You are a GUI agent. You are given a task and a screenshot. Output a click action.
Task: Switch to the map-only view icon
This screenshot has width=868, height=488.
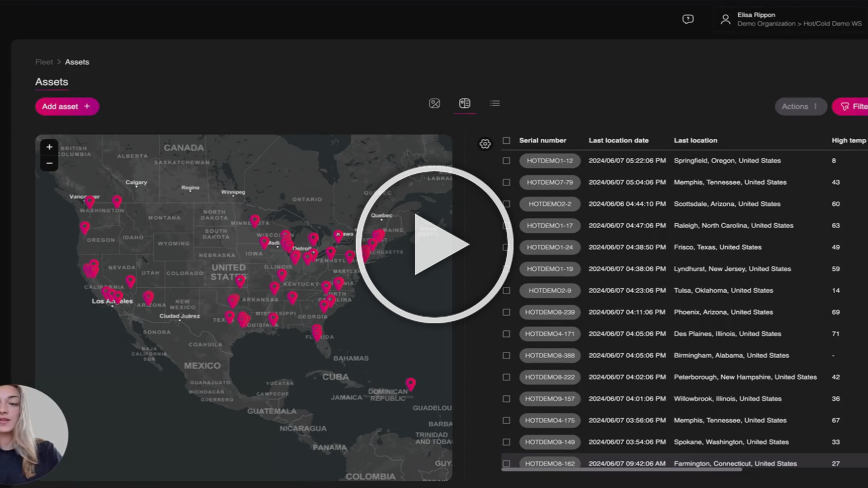pos(434,103)
